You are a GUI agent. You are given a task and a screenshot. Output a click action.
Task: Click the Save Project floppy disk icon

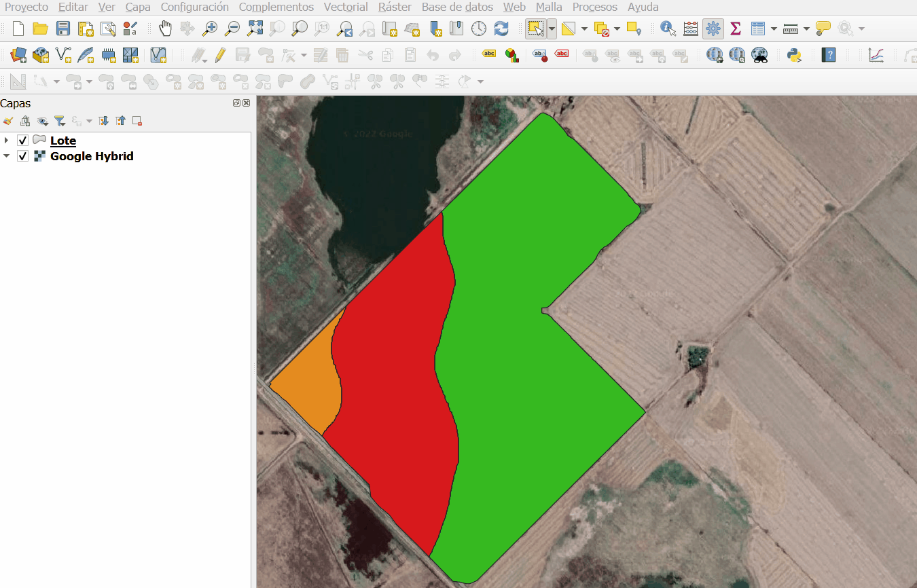click(x=63, y=29)
